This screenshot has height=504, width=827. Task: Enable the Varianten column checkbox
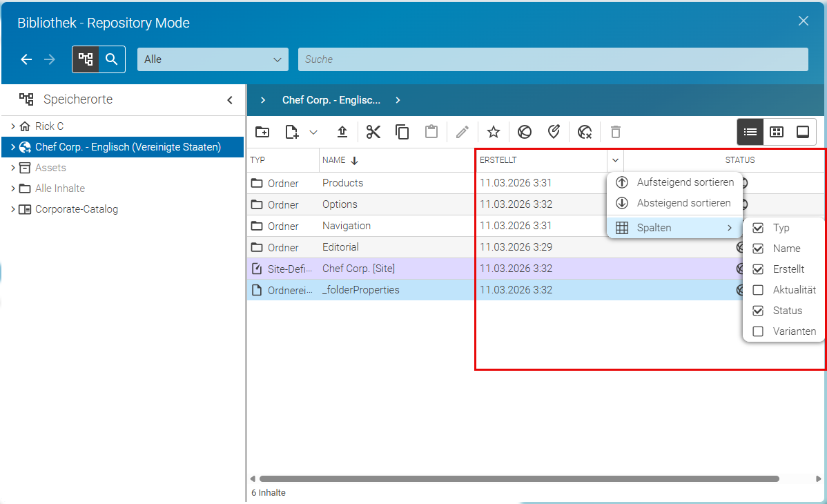[x=758, y=331]
